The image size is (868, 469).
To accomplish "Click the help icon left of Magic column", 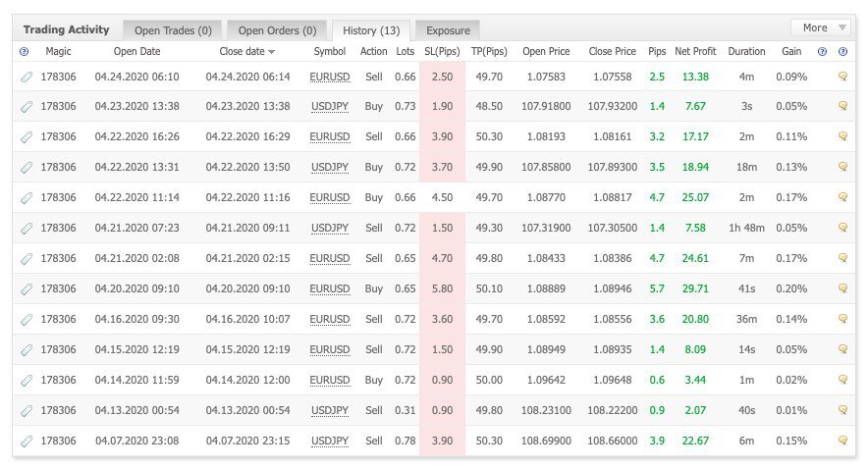I will [24, 51].
